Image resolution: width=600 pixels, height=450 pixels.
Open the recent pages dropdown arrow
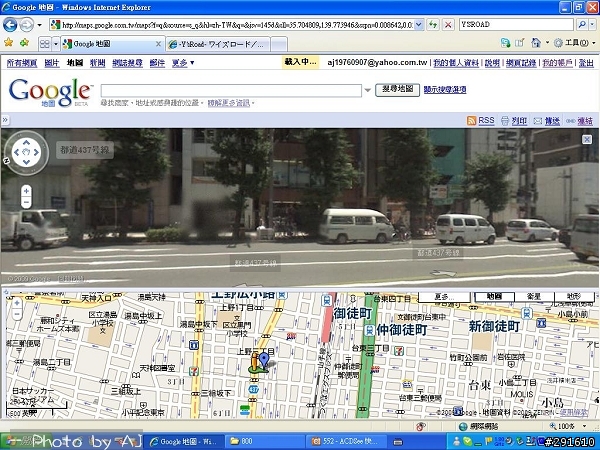(39, 25)
